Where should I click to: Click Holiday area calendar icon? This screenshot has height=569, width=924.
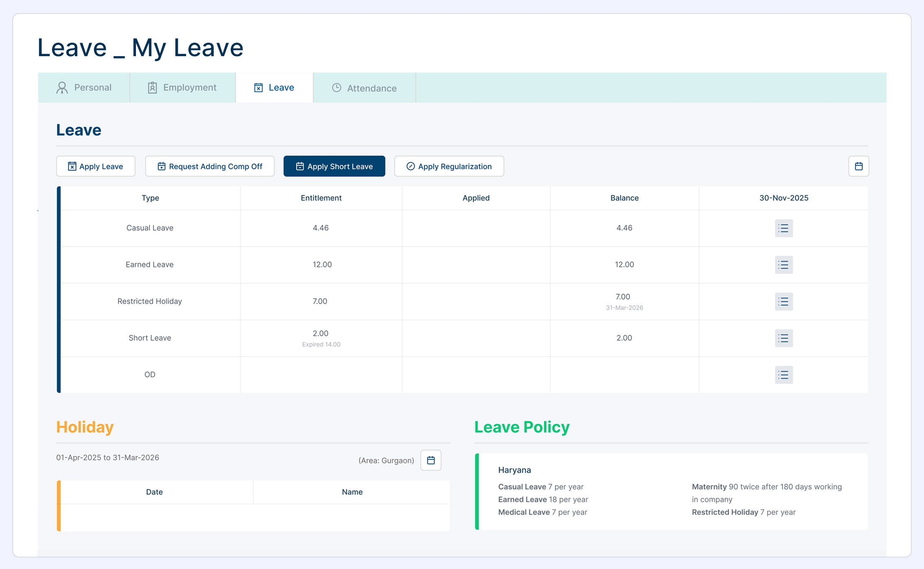click(431, 460)
